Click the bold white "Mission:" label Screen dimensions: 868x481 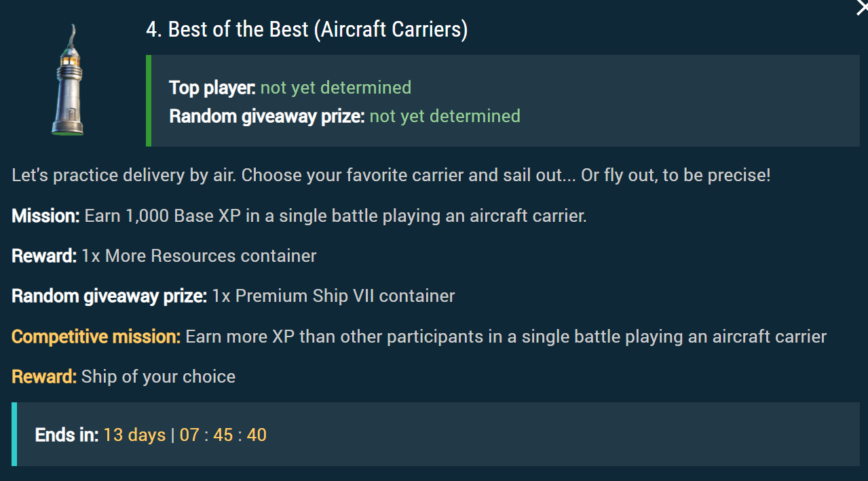pyautogui.click(x=45, y=216)
